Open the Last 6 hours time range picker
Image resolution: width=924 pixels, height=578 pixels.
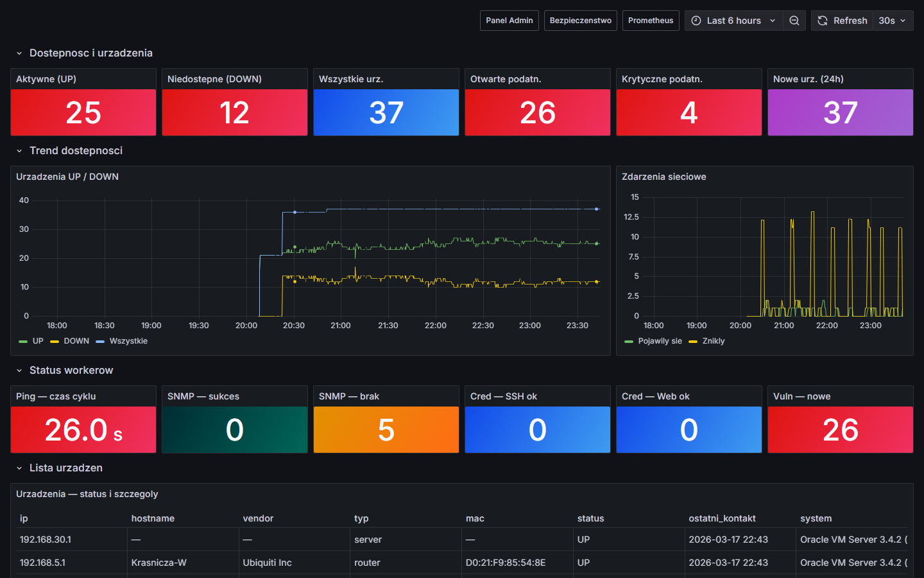point(733,21)
